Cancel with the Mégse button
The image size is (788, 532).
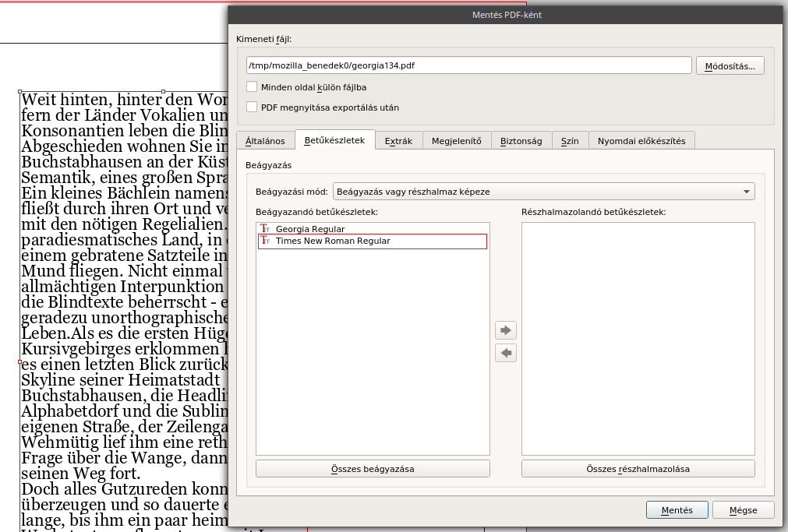(x=744, y=510)
